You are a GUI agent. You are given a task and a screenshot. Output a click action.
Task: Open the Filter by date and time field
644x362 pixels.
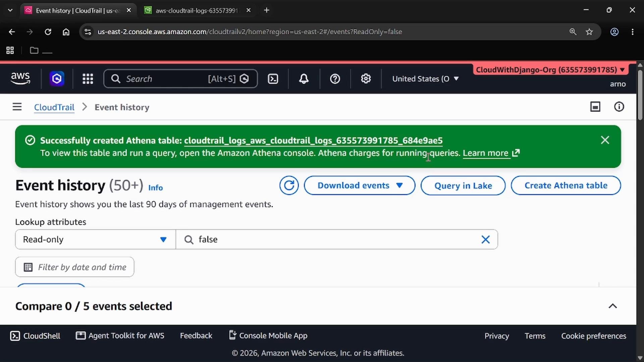(75, 267)
